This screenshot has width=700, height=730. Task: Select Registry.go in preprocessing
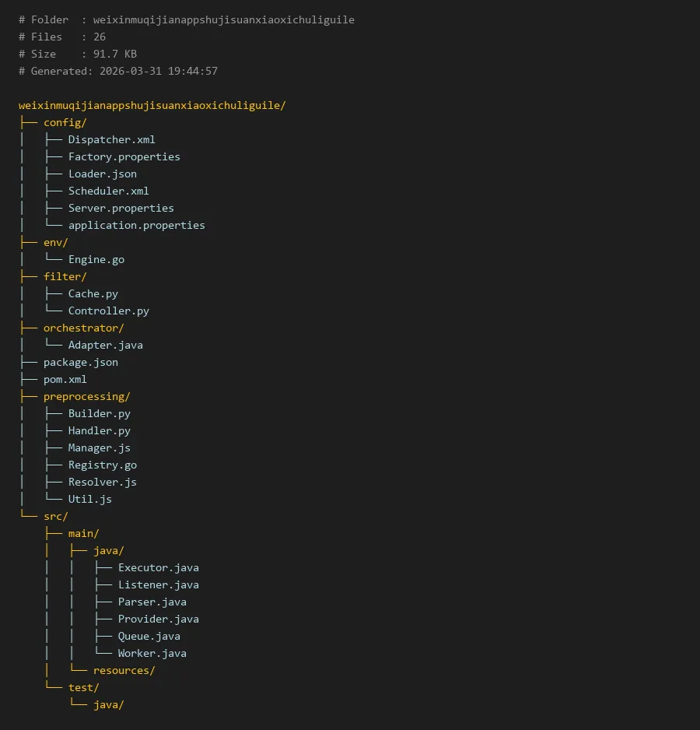(x=102, y=465)
